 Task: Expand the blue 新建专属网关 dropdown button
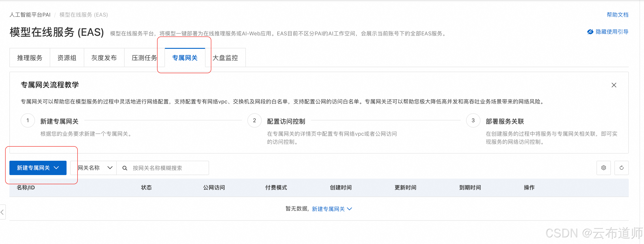pyautogui.click(x=38, y=168)
